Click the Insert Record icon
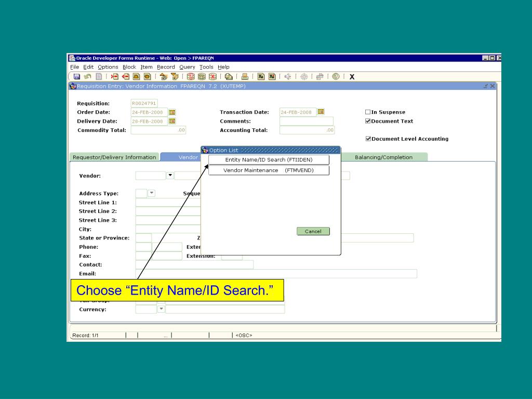 pyautogui.click(x=115, y=77)
